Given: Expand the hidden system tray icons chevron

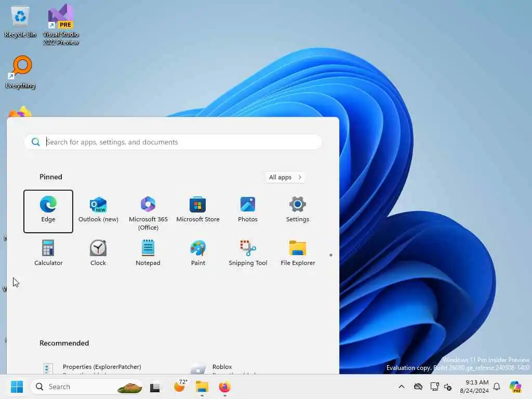Looking at the screenshot, I should pyautogui.click(x=402, y=387).
